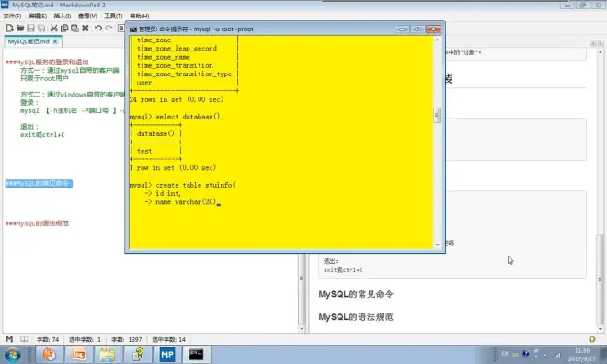Click the 选中字数: 1 status entry
Screen dimensions: 607x364
click(x=85, y=339)
